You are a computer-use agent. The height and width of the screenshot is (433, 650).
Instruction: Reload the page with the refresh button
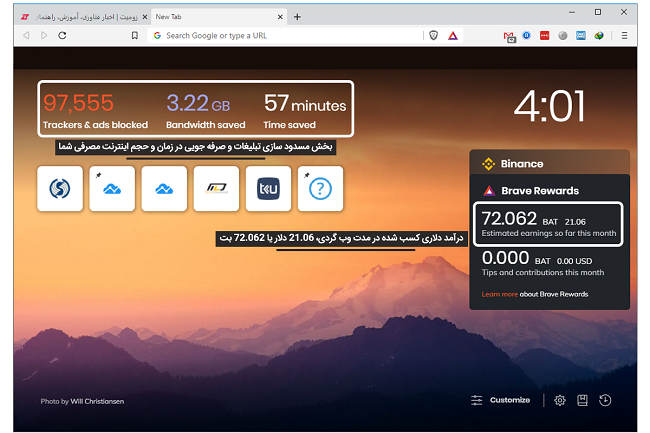(62, 35)
